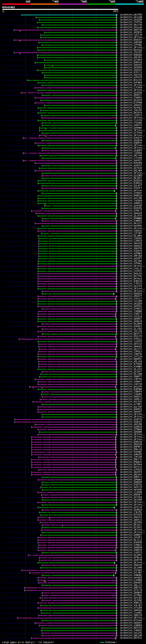Select the UniRef100_C7CMG8 label
Viewport: 146px width, 644px height.
coord(131,87)
